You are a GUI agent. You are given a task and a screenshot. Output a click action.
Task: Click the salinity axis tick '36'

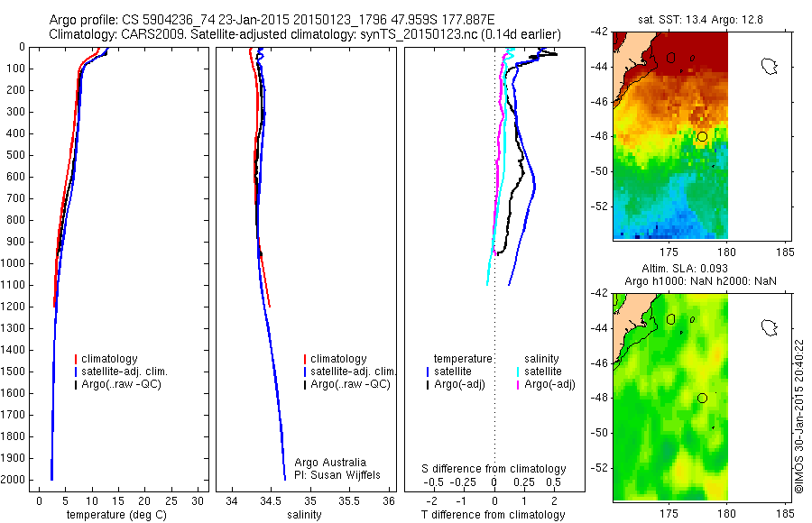pos(389,501)
